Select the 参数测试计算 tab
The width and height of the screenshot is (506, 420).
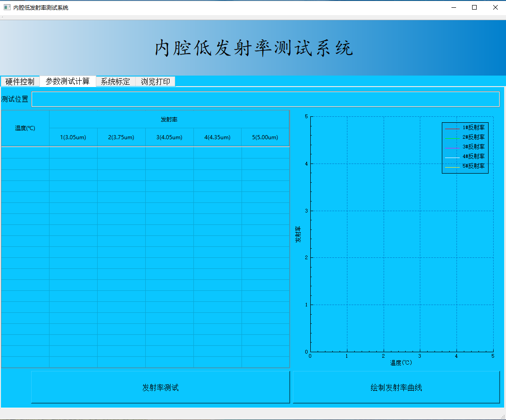pos(67,81)
